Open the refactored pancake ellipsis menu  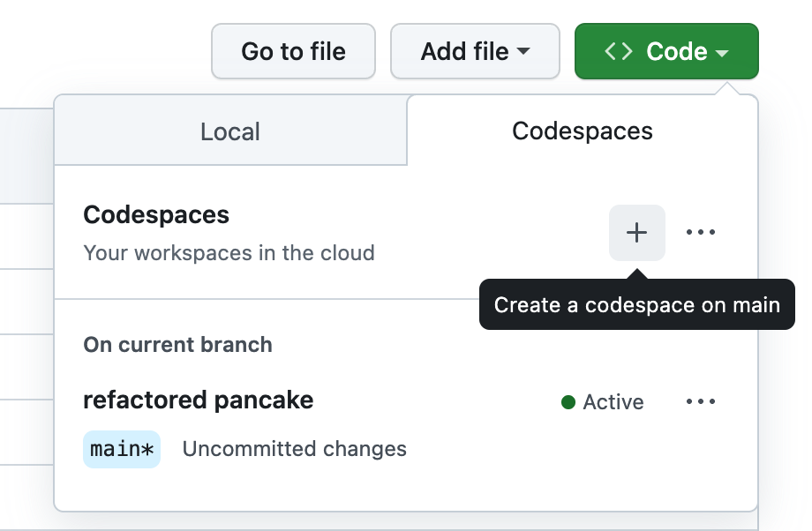tap(701, 401)
